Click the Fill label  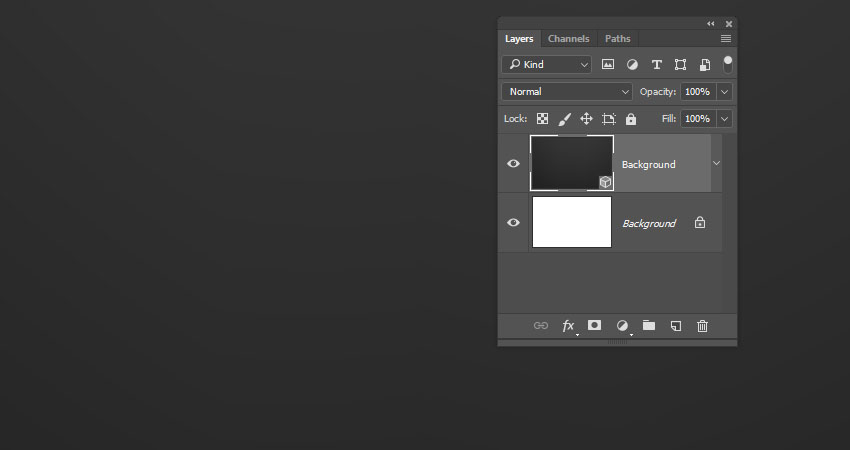pos(669,119)
